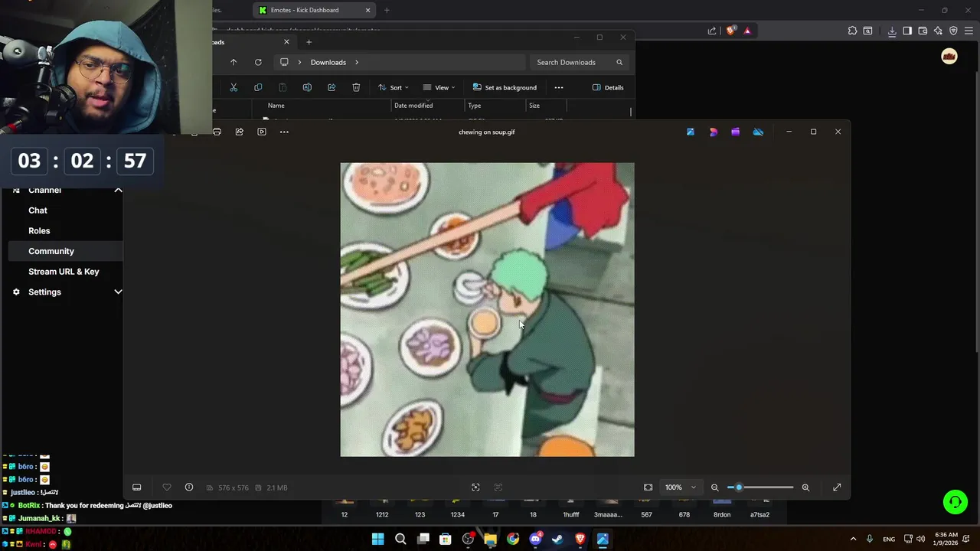Open the View dropdown in Explorer
The height and width of the screenshot is (551, 980).
click(439, 87)
